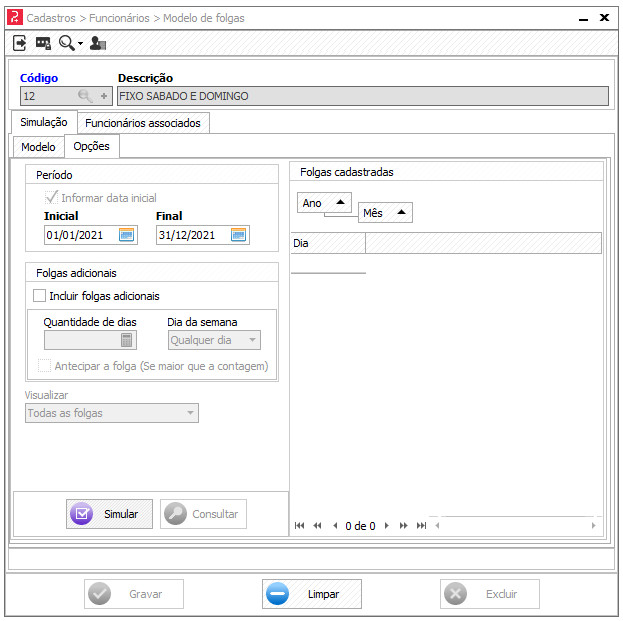623x621 pixels.
Task: Sort by Ano grouping header
Action: tap(324, 203)
